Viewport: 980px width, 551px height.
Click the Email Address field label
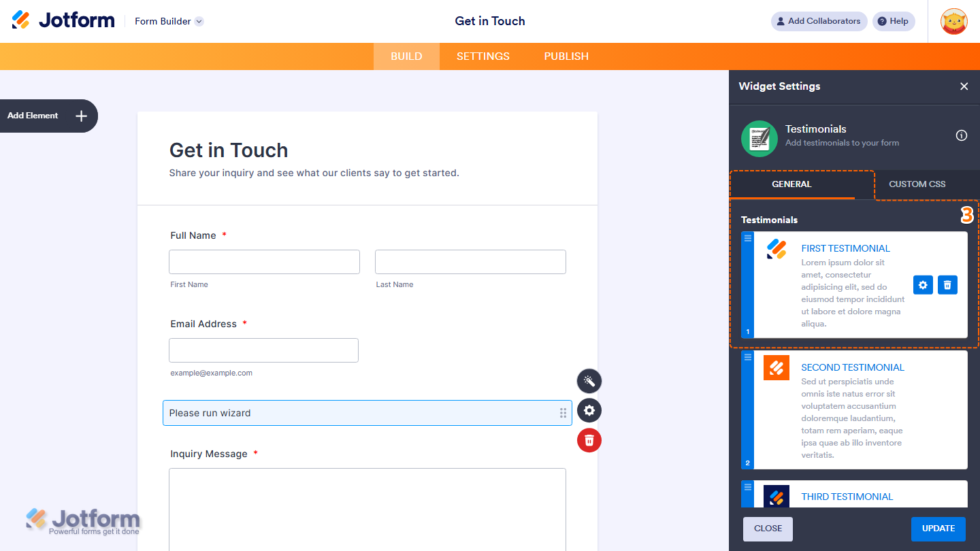coord(203,324)
